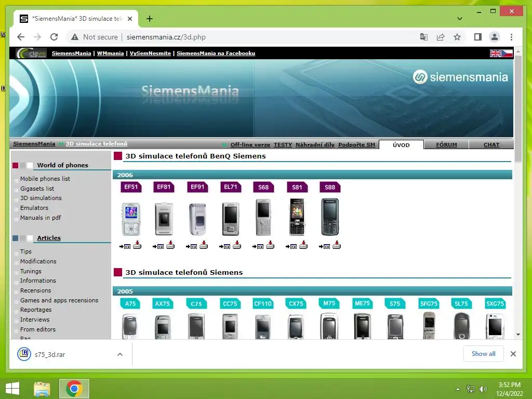Open the Windows Start menu
The width and height of the screenshot is (532, 399).
click(x=12, y=389)
